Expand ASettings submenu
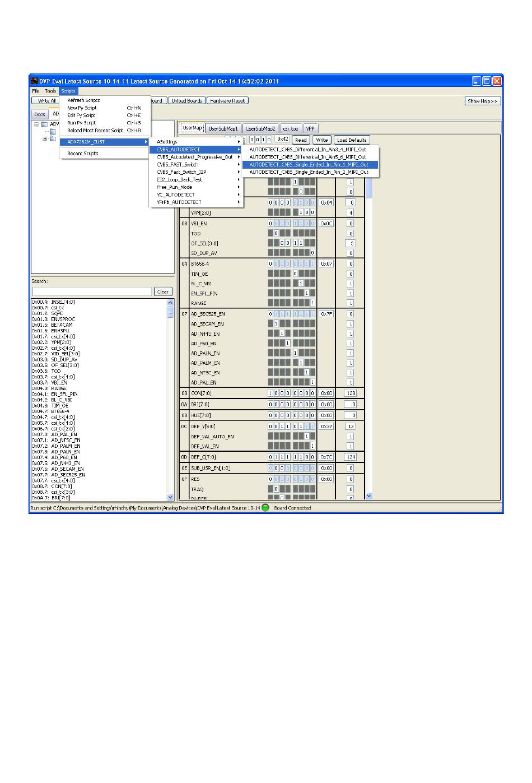532x783 pixels. pos(196,142)
